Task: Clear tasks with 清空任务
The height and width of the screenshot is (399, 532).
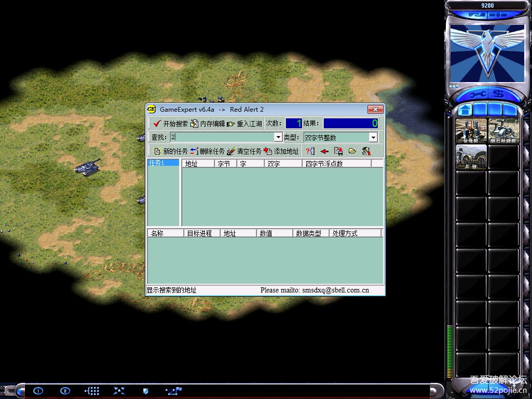Action: (244, 151)
